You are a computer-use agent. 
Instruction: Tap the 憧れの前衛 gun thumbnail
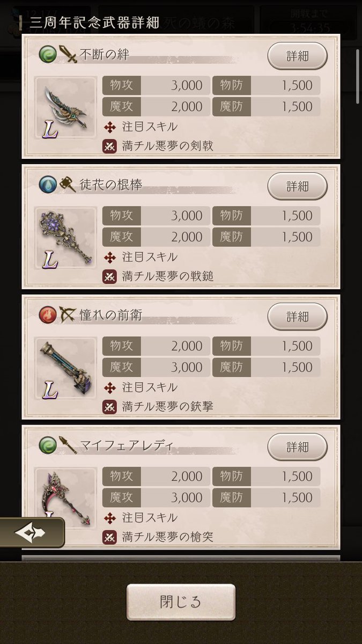[65, 368]
